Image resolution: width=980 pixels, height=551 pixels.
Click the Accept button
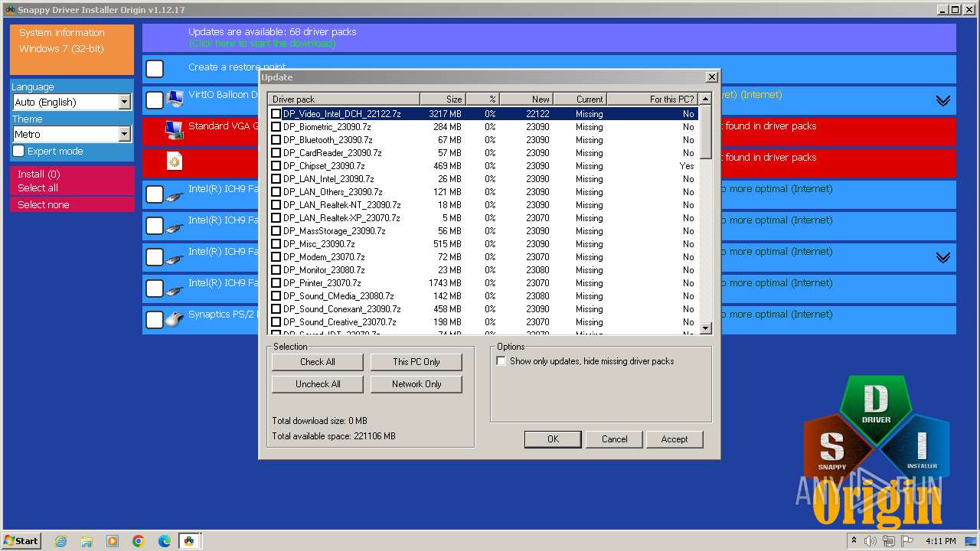tap(675, 439)
